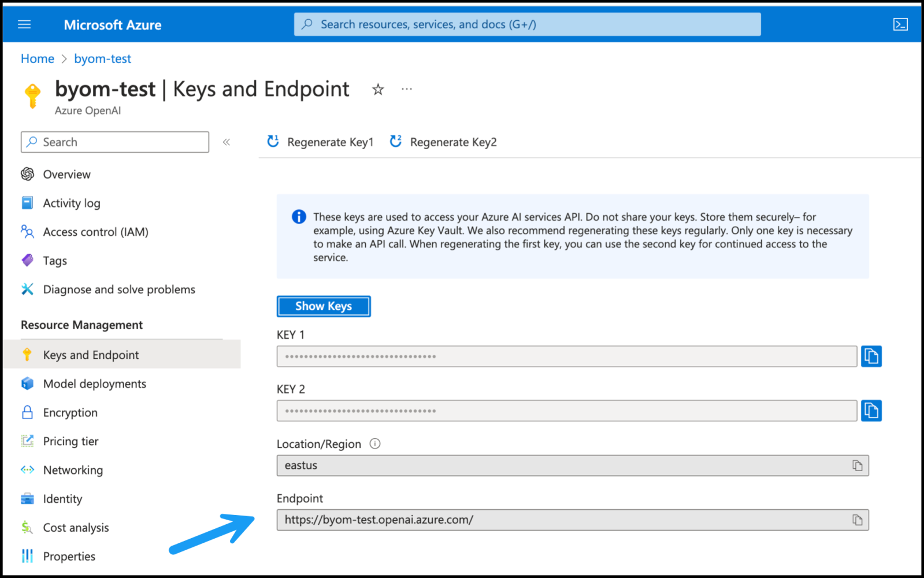The image size is (924, 578).
Task: Click the purple Tags icon
Action: pyautogui.click(x=27, y=260)
